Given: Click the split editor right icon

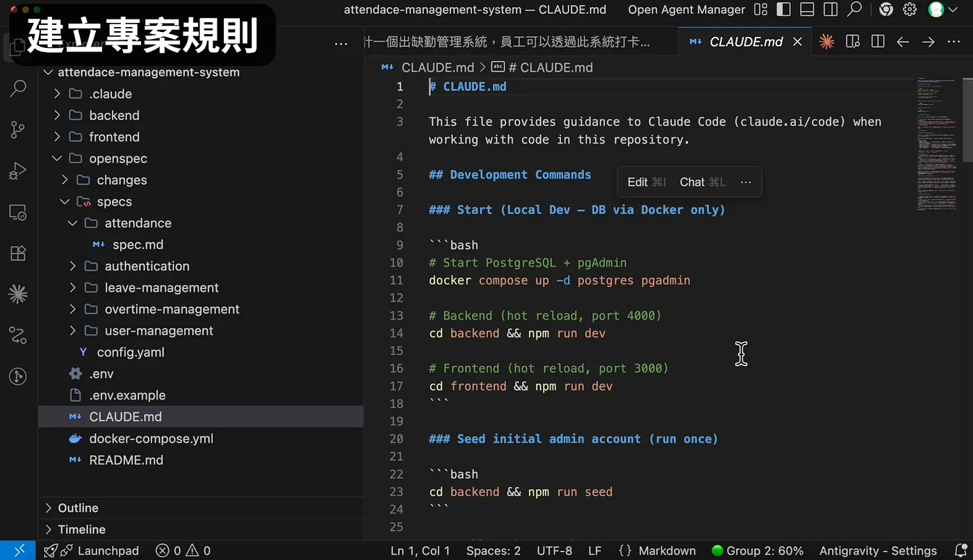Looking at the screenshot, I should pos(878,42).
